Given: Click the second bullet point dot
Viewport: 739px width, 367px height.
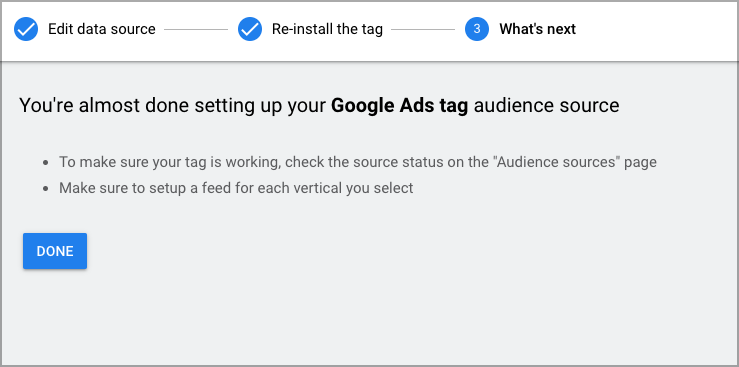Looking at the screenshot, I should [x=46, y=188].
